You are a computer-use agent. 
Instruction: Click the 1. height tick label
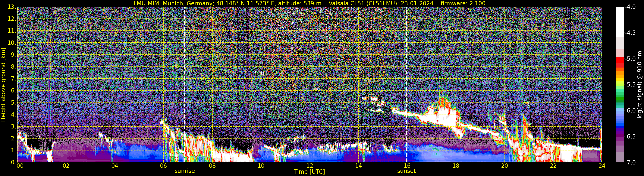point(13,150)
